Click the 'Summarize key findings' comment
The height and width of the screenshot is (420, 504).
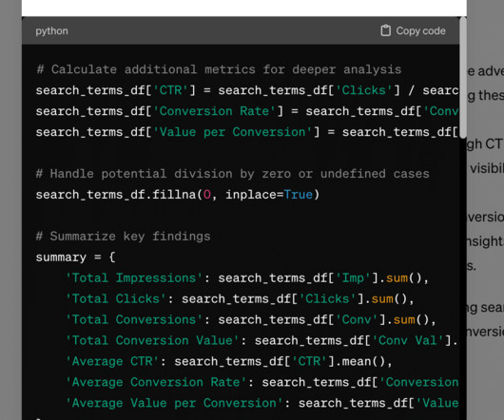coord(124,237)
